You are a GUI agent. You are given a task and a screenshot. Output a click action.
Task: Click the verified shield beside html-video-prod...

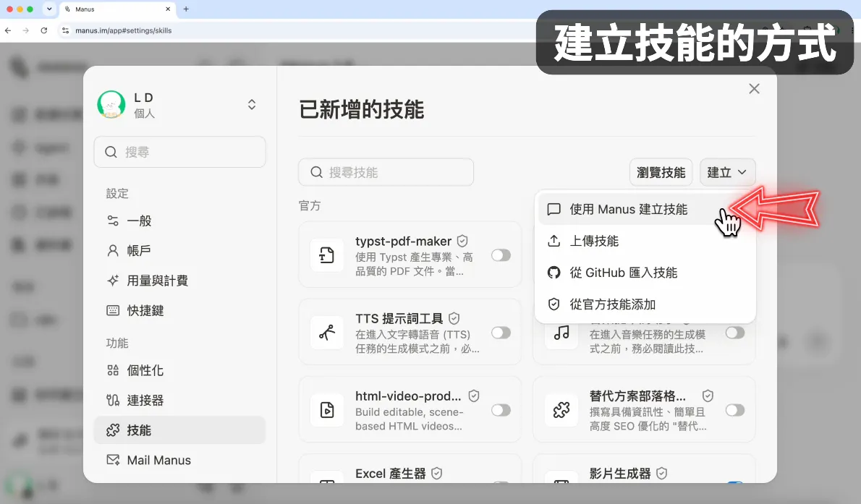[x=474, y=396]
